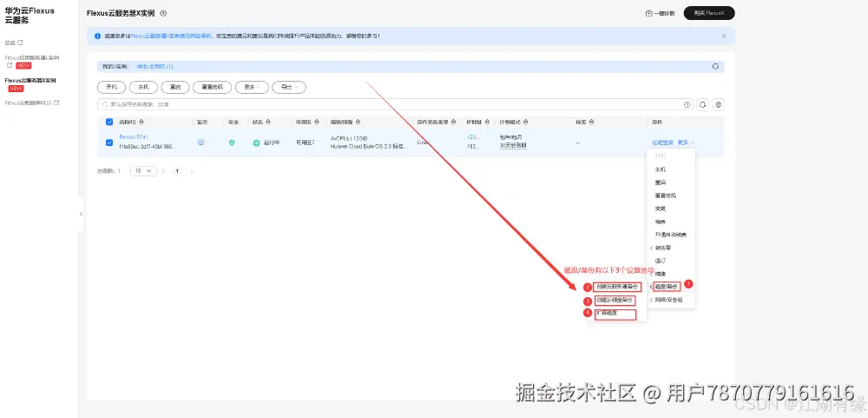Open search help question-mark icon
The width and height of the screenshot is (868, 418).
pos(687,104)
